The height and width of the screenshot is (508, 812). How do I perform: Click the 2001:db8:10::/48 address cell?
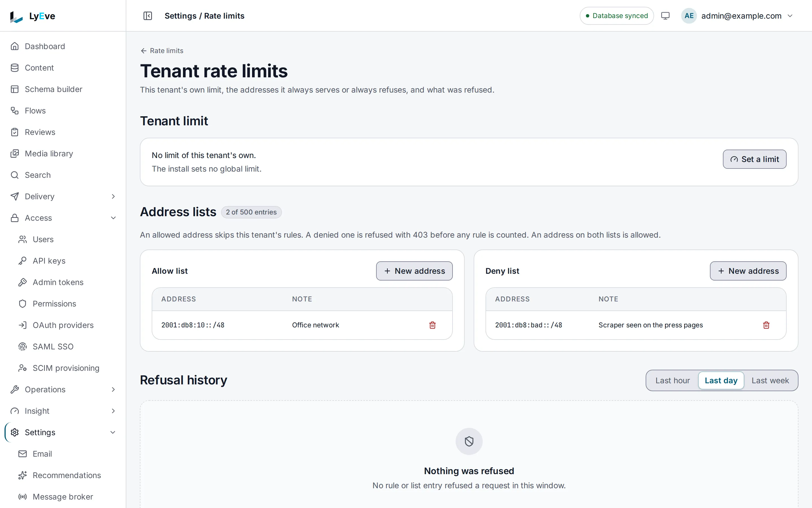pos(193,325)
